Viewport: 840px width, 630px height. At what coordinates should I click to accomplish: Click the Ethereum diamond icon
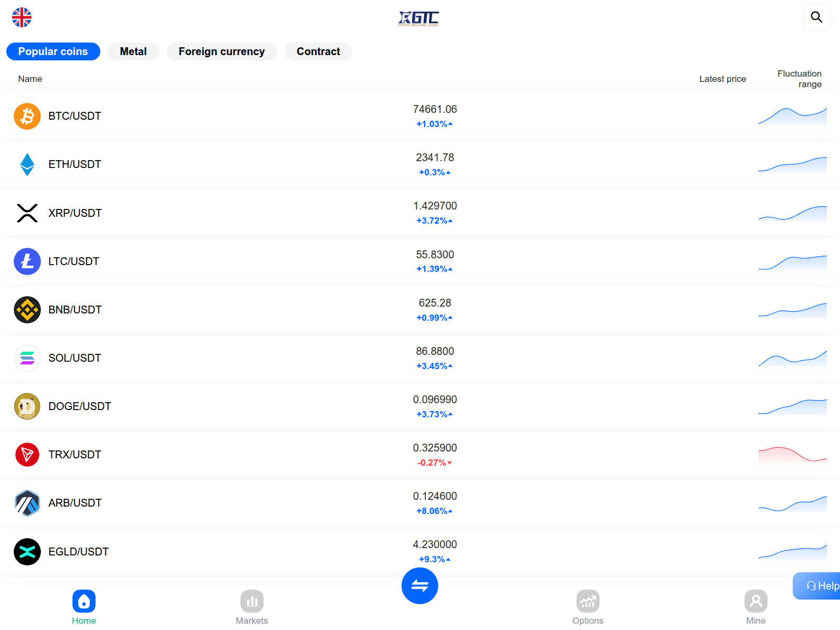point(27,164)
